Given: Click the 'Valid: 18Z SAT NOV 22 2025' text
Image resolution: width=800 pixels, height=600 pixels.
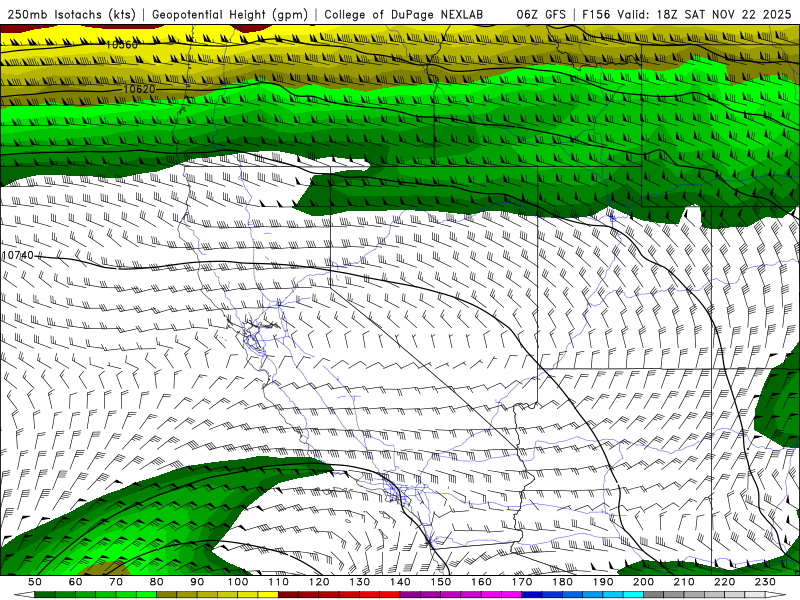Looking at the screenshot, I should point(704,15).
